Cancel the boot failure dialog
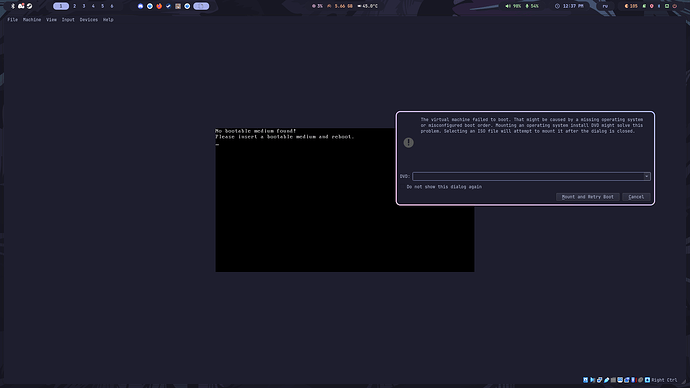690x388 pixels. click(x=636, y=197)
